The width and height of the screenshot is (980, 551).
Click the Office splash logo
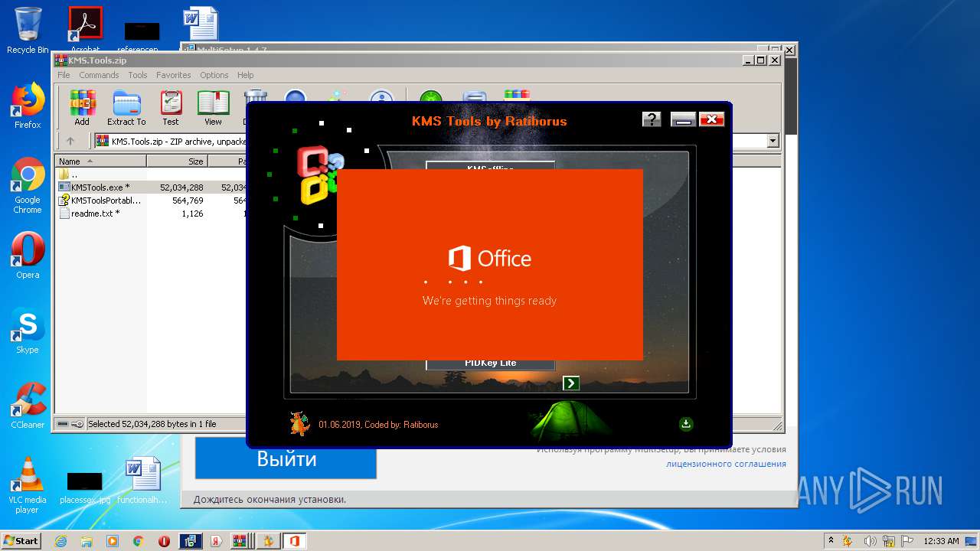(489, 259)
